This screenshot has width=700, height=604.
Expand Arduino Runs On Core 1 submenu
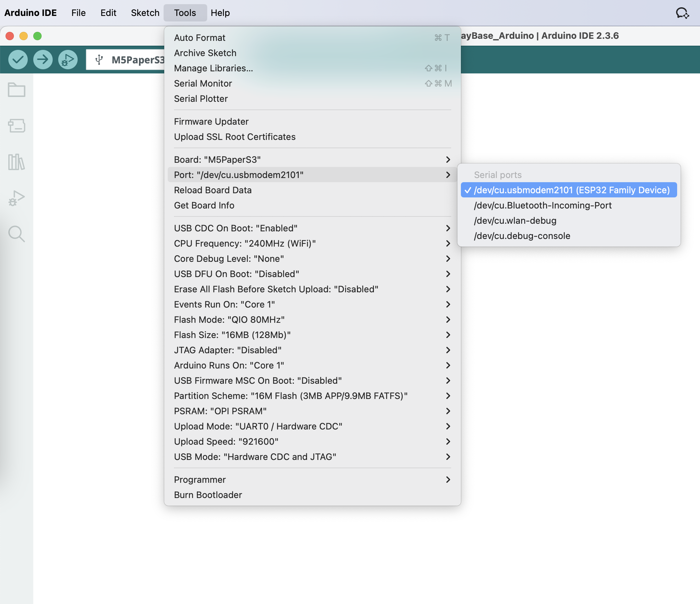coord(312,365)
